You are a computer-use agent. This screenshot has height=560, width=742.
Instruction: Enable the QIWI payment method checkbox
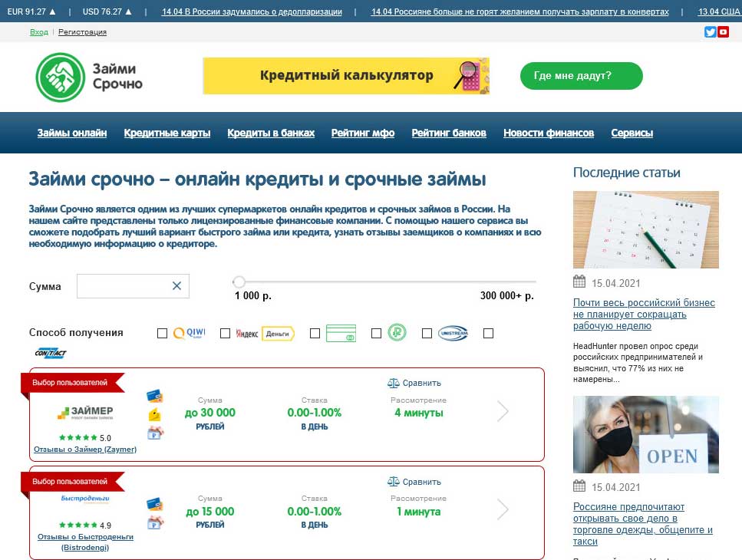(x=162, y=332)
